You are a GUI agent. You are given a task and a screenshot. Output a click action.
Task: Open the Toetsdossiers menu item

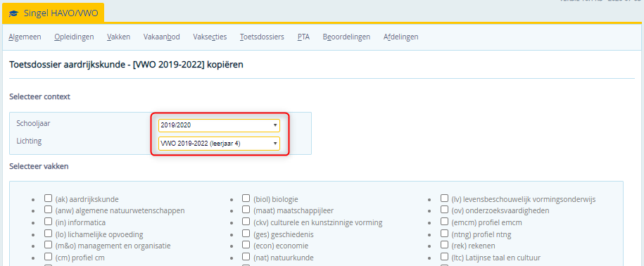(262, 37)
